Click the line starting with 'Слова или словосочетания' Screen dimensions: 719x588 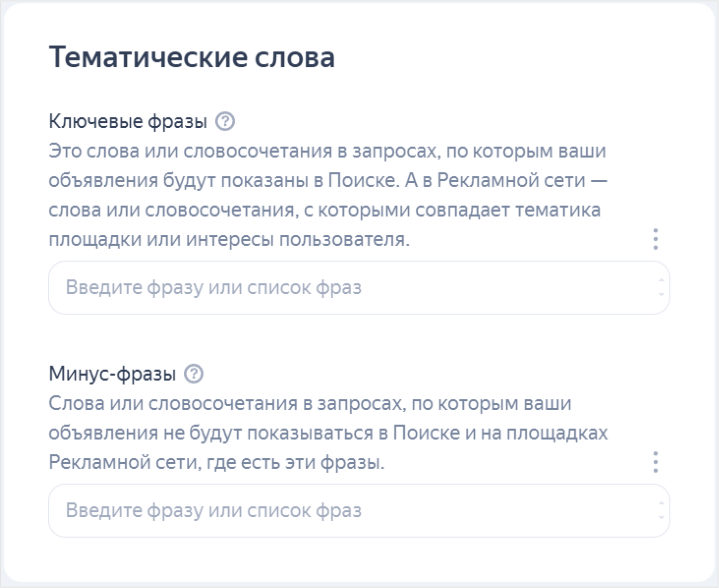310,403
